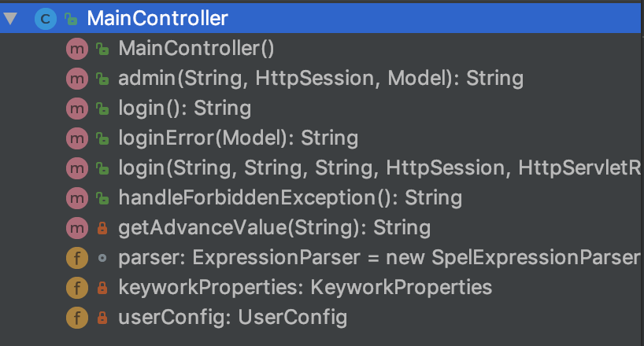This screenshot has width=644, height=346.
Task: Click the method icon beside loginError
Action: (x=76, y=138)
